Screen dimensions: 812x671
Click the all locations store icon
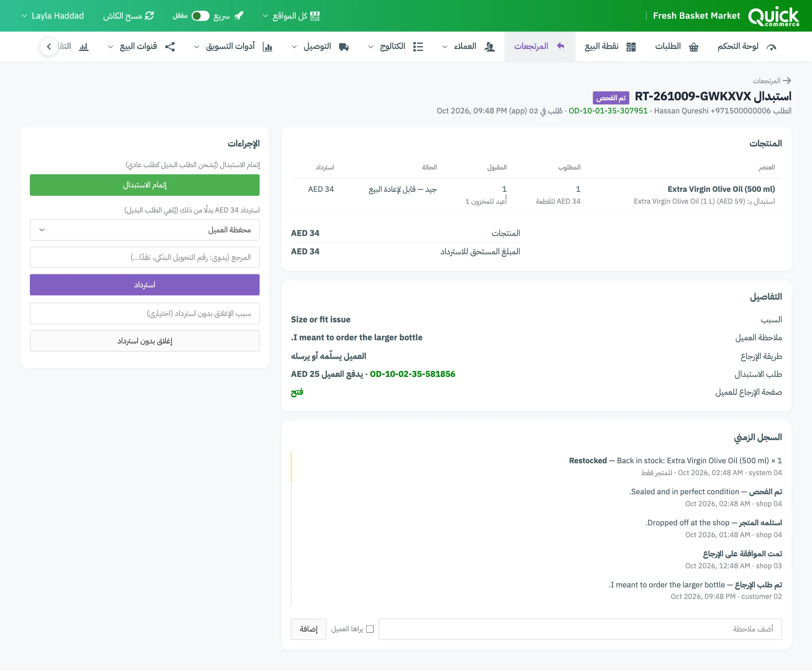click(315, 16)
